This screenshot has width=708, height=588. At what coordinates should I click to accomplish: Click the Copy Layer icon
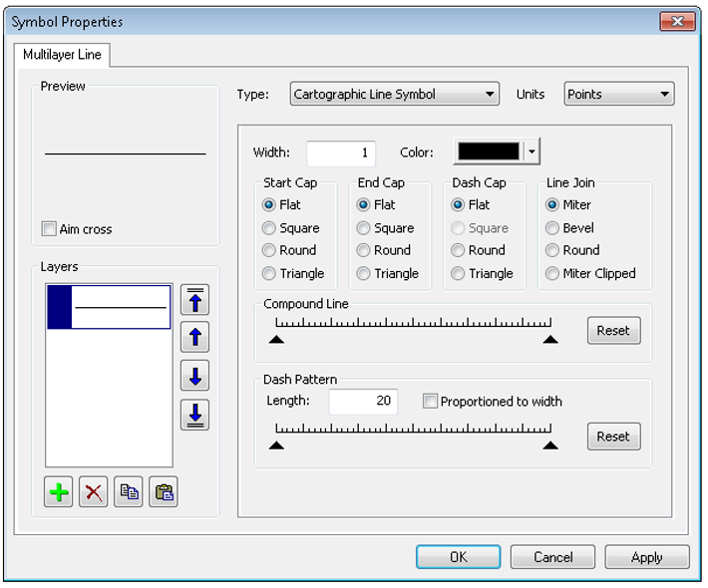tap(129, 492)
